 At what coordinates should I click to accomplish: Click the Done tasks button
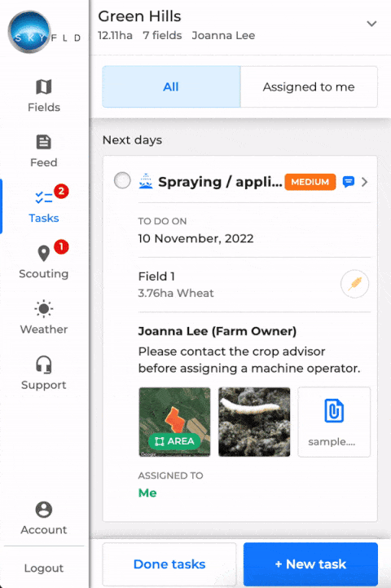169,564
